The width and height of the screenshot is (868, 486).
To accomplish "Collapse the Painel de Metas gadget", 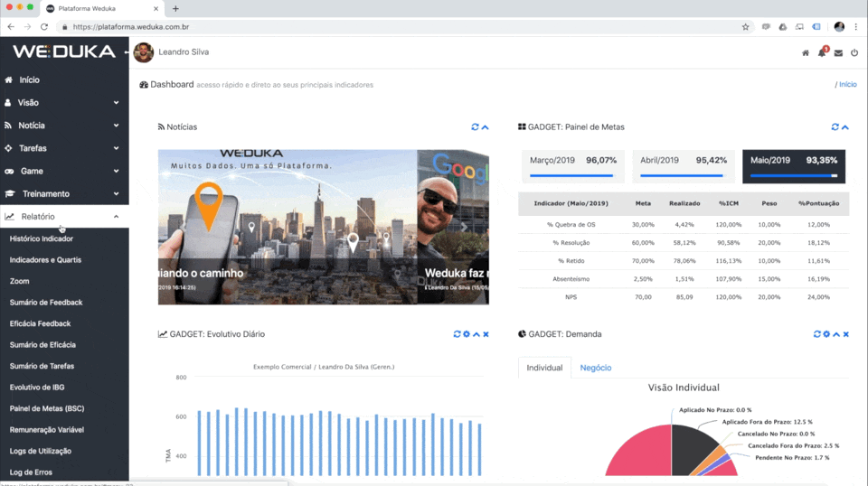I will point(845,127).
